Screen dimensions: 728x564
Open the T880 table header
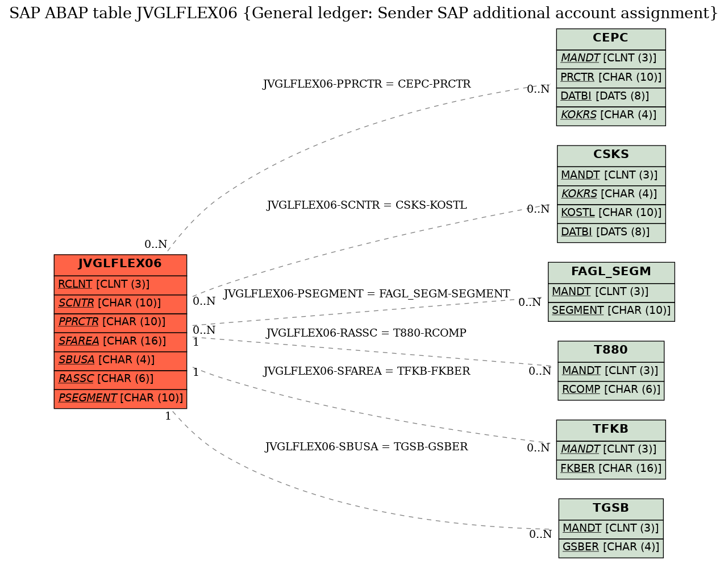(x=611, y=351)
